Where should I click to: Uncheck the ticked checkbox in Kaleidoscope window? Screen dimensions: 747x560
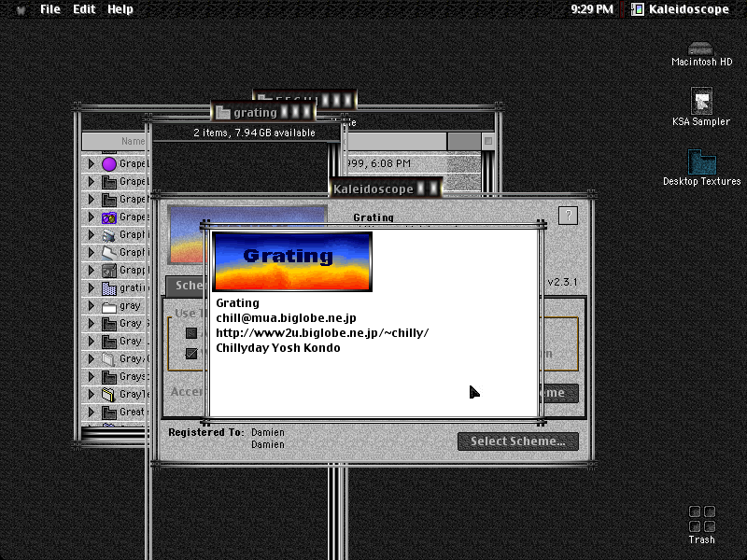(191, 354)
